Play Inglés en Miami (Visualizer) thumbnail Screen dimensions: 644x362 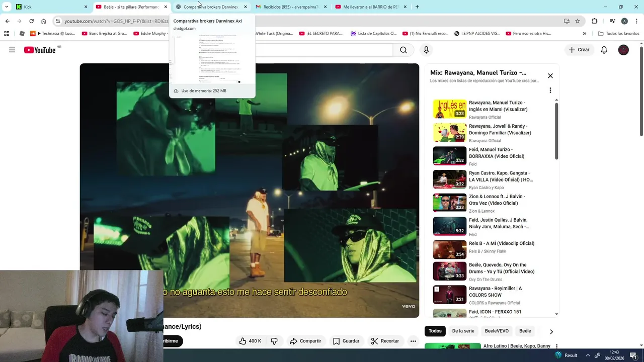pyautogui.click(x=450, y=109)
